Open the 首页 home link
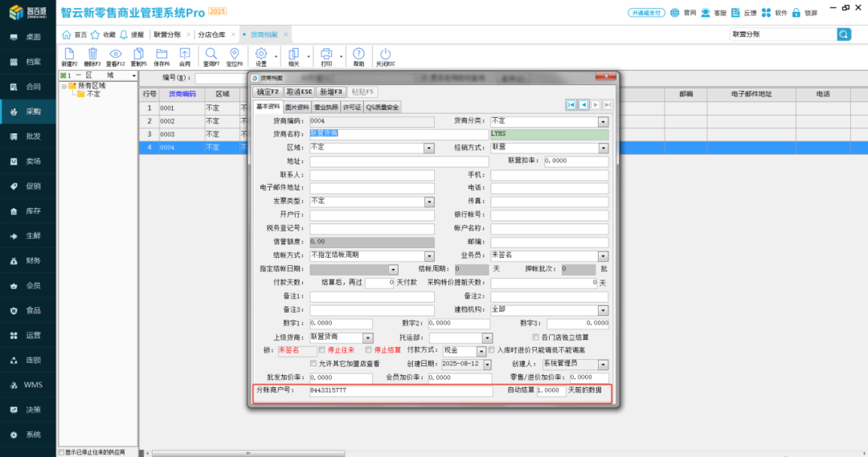This screenshot has height=457, width=868. (75, 35)
